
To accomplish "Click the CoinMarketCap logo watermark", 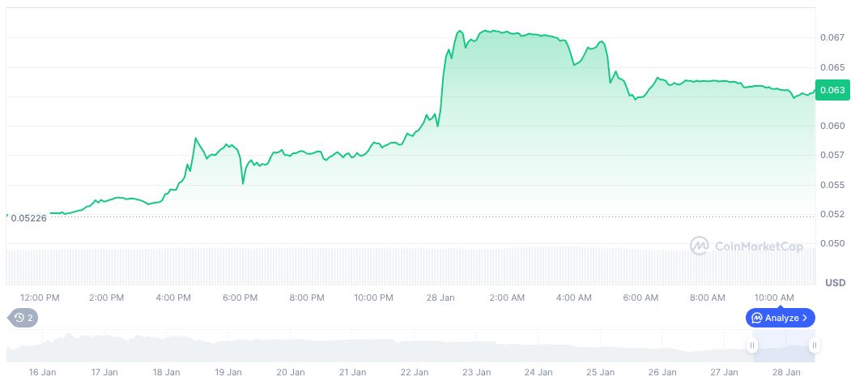I will click(747, 246).
